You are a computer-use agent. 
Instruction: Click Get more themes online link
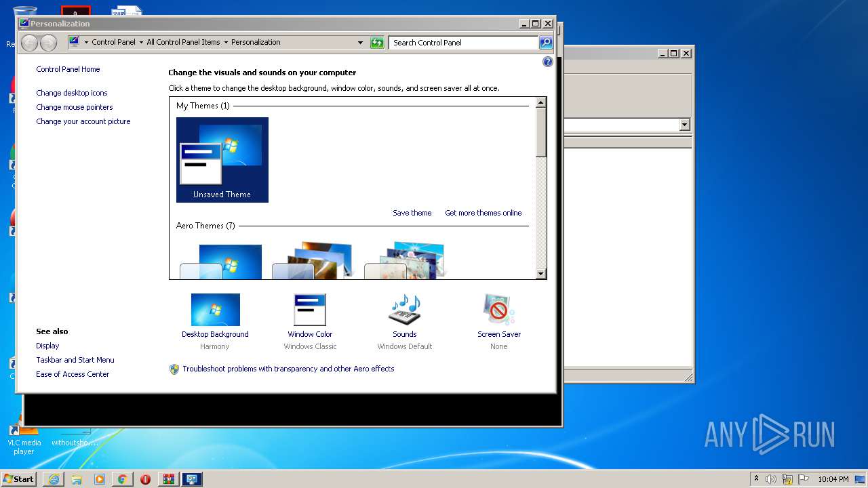(x=484, y=213)
